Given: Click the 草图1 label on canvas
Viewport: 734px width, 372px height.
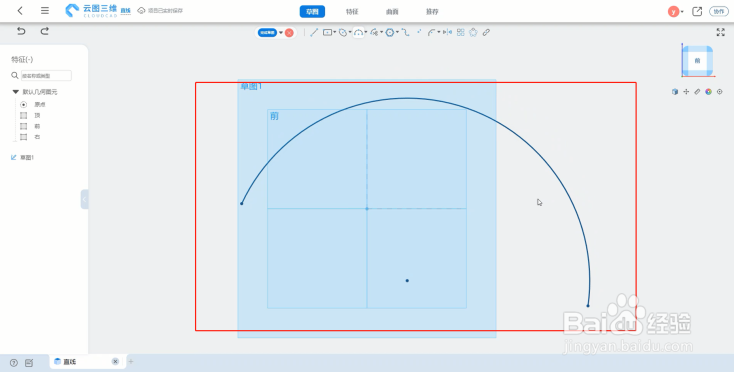Looking at the screenshot, I should coord(251,86).
